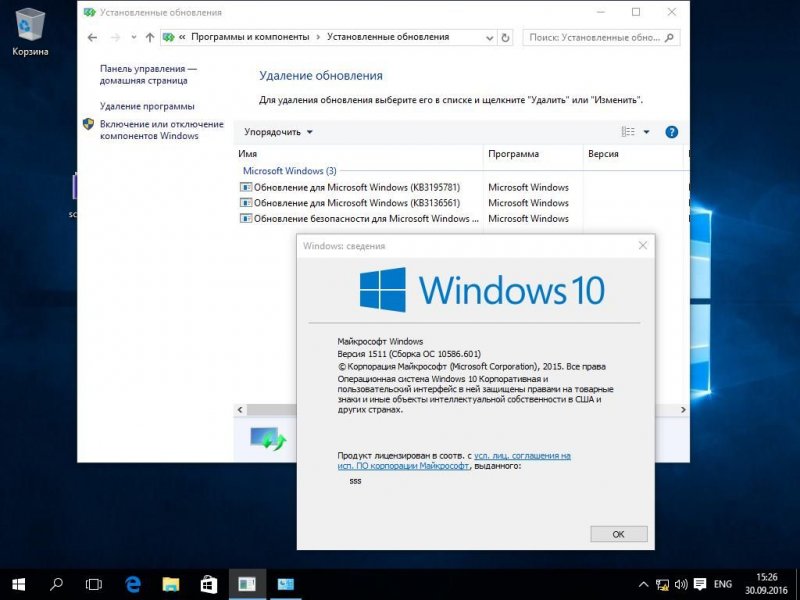Viewport: 800px width, 600px height.
Task: Sort by the Программа column header
Action: coord(533,154)
